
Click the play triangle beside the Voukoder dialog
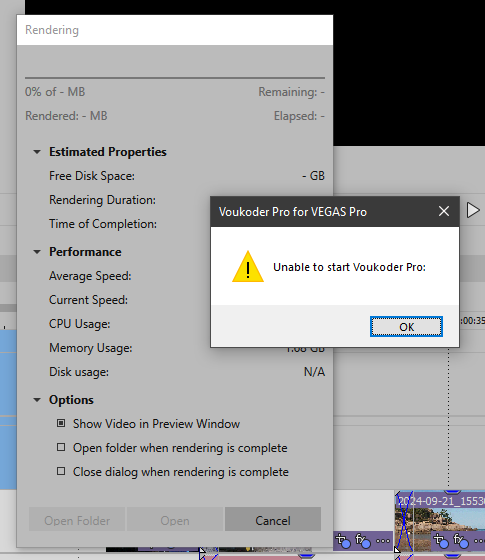click(x=473, y=210)
